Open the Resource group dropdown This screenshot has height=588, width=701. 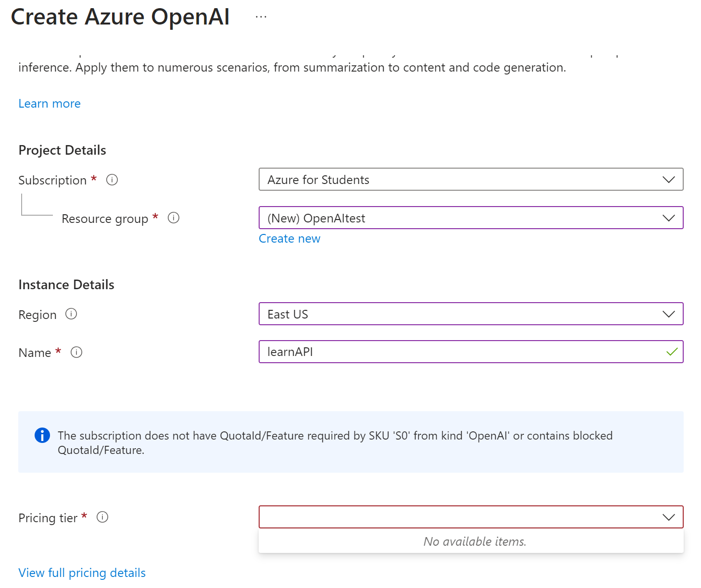[x=668, y=218]
